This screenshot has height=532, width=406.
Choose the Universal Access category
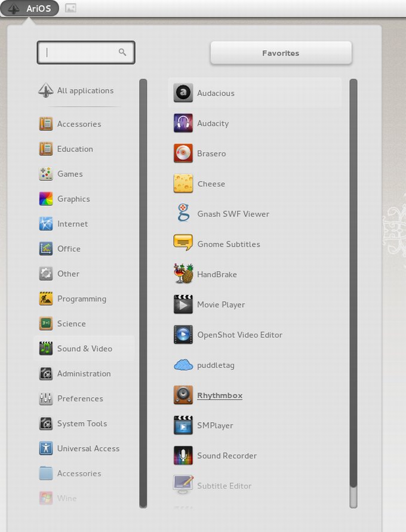point(84,448)
